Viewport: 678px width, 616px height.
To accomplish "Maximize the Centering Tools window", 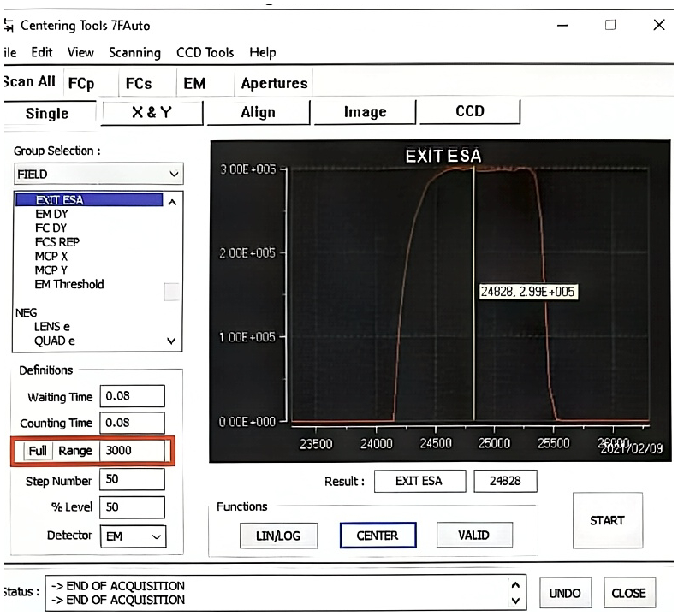I will click(610, 25).
